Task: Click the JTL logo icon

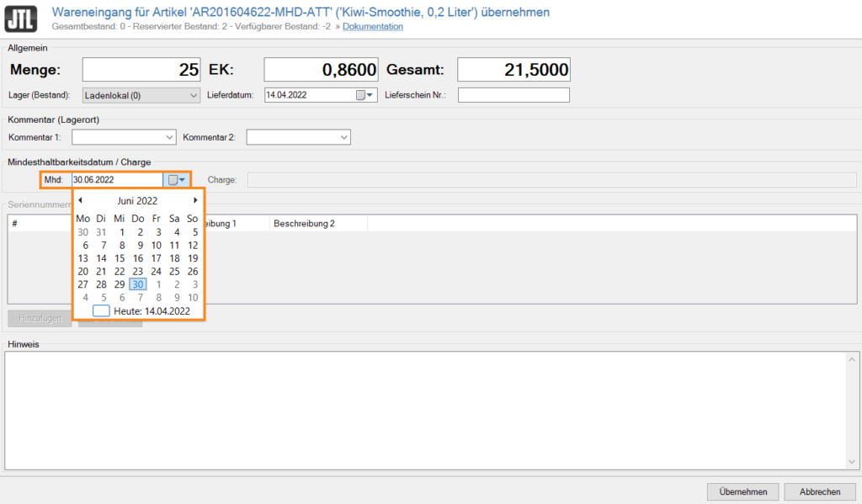Action: coord(20,19)
